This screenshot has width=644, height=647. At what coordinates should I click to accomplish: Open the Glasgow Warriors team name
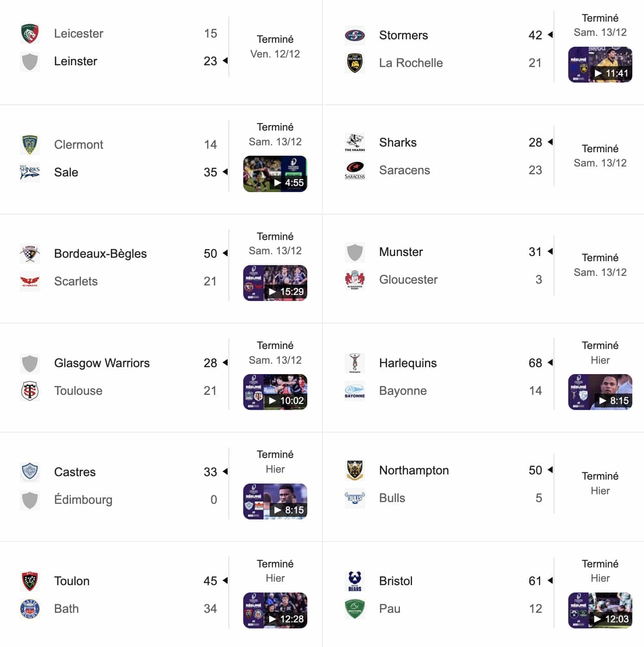[102, 363]
